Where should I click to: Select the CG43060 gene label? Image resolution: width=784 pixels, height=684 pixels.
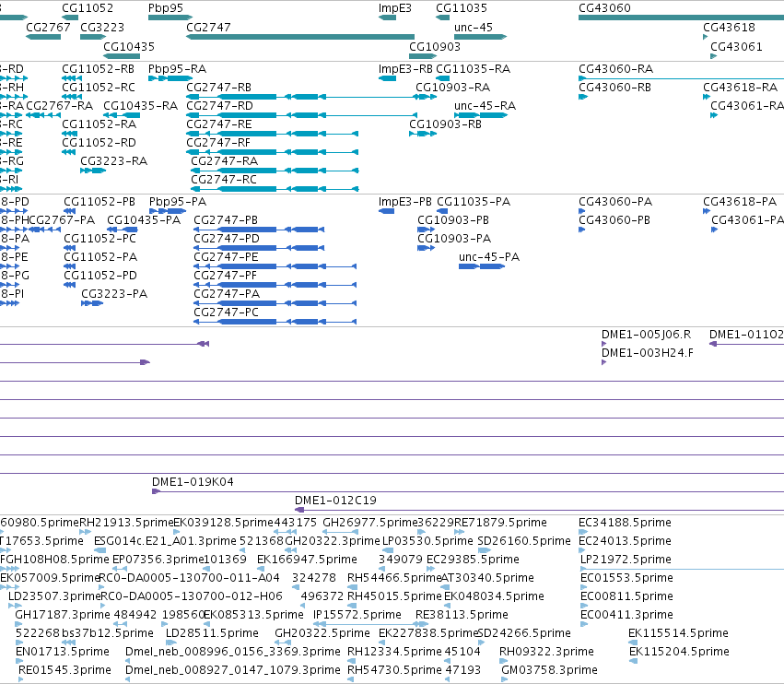tap(604, 8)
